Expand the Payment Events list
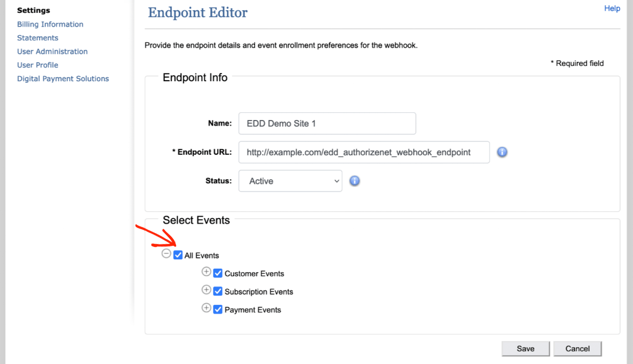Image resolution: width=633 pixels, height=364 pixels. (x=206, y=307)
